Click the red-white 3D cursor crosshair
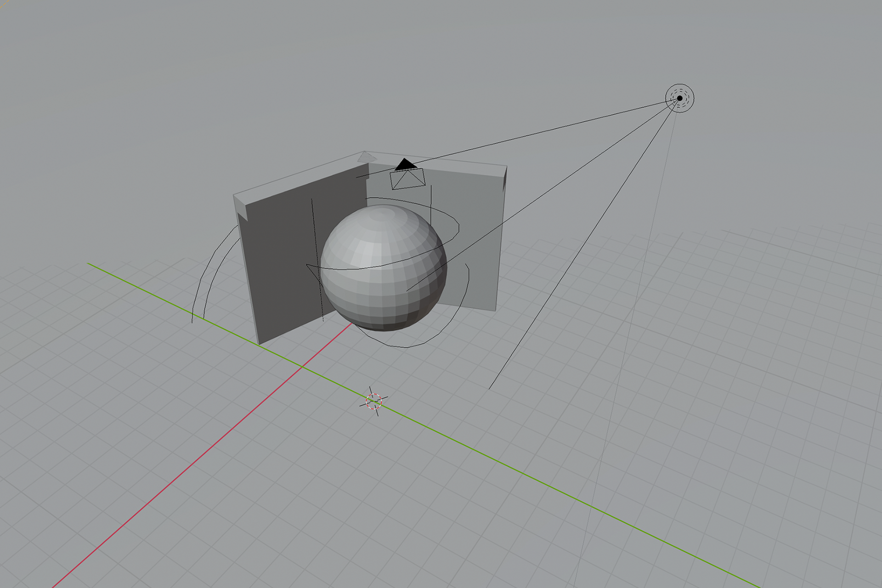 tap(374, 401)
